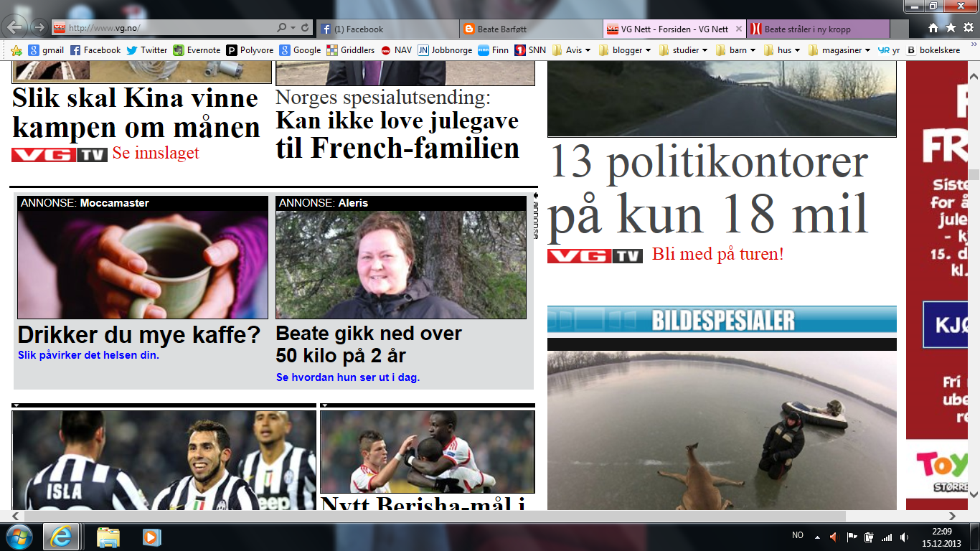Open the Google bookmark
The width and height of the screenshot is (980, 551).
(x=300, y=50)
